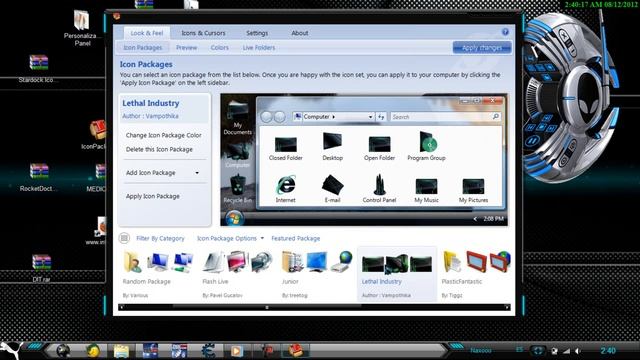Click Delete this Icon Package

(159, 149)
